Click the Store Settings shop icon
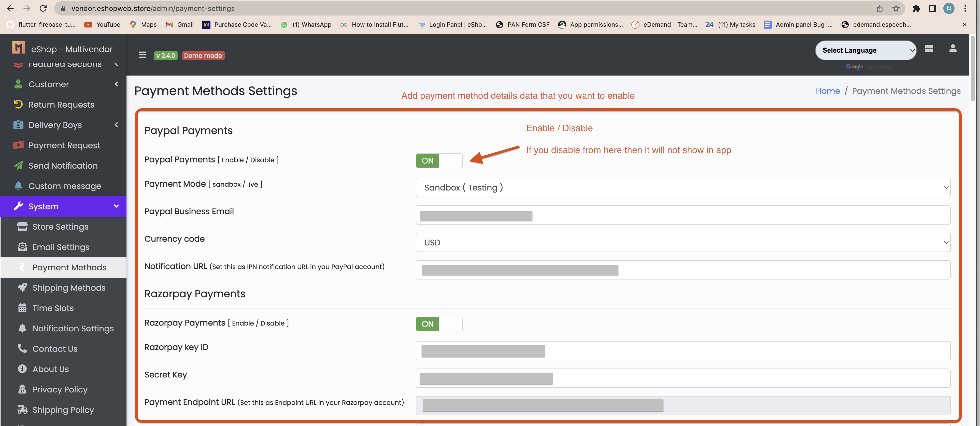This screenshot has width=980, height=426. (x=22, y=226)
